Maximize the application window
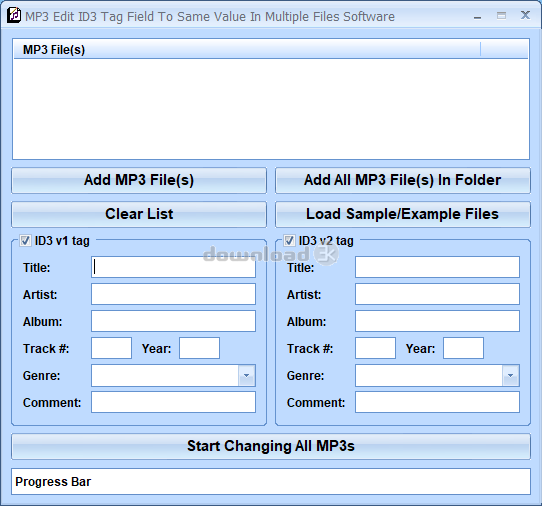 (502, 16)
